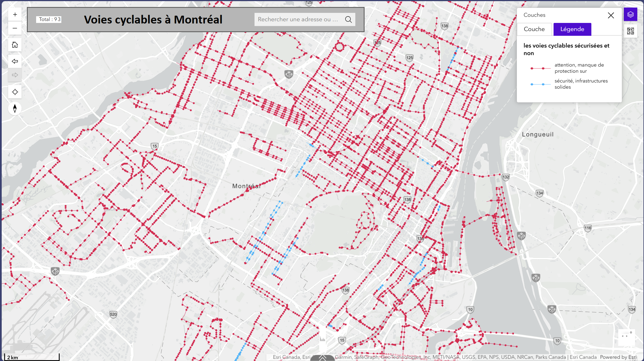Open the purple layers widget icon
This screenshot has height=361, width=644.
click(630, 14)
